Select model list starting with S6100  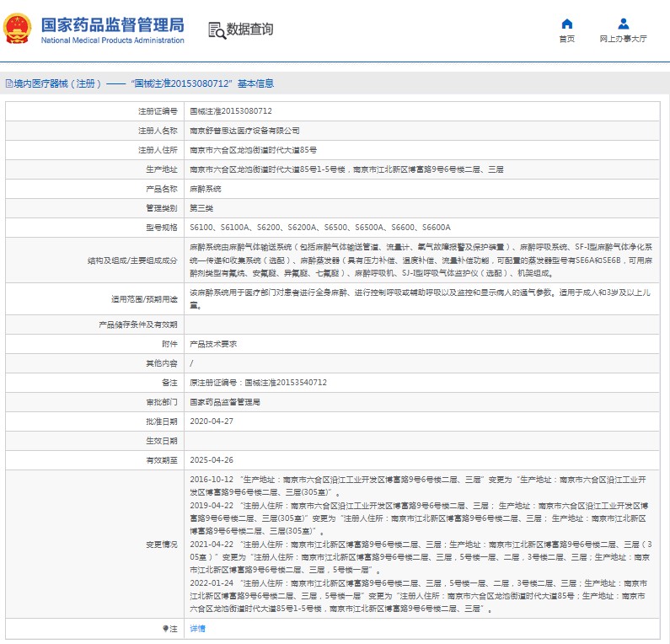coord(320,228)
